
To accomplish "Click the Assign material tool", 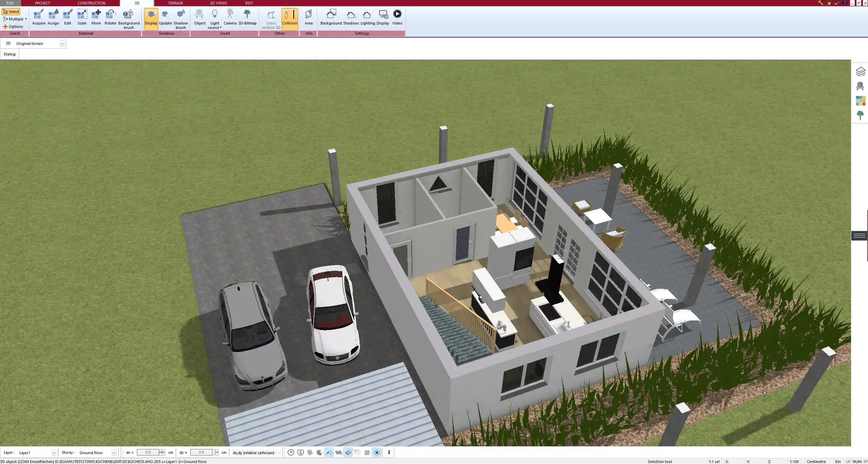I will 53,18.
